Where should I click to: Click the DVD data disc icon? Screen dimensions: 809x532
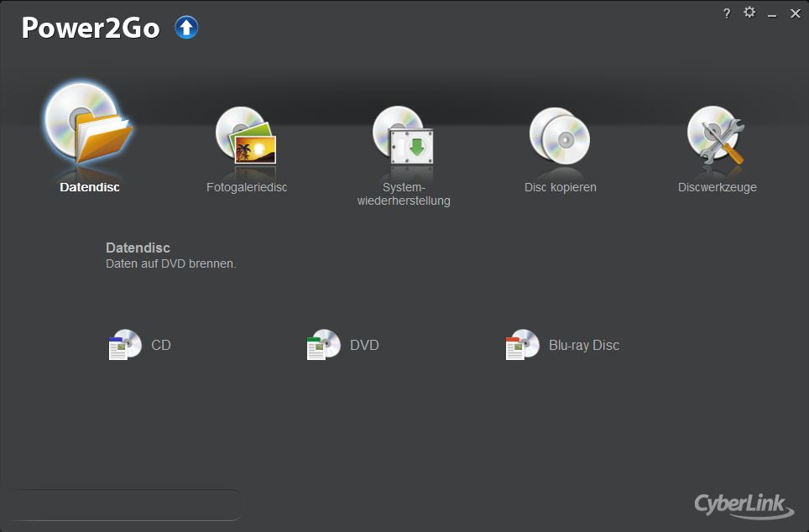coord(323,345)
